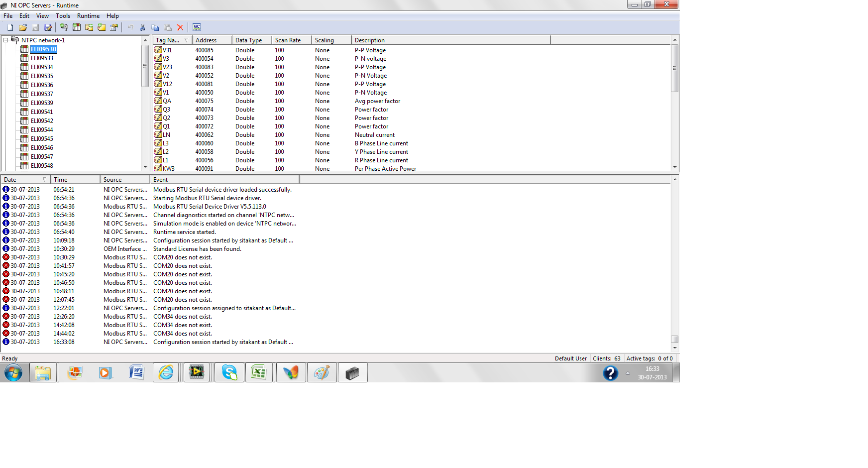Select device ELI09545 in the tree
The image size is (868, 468).
tap(42, 139)
